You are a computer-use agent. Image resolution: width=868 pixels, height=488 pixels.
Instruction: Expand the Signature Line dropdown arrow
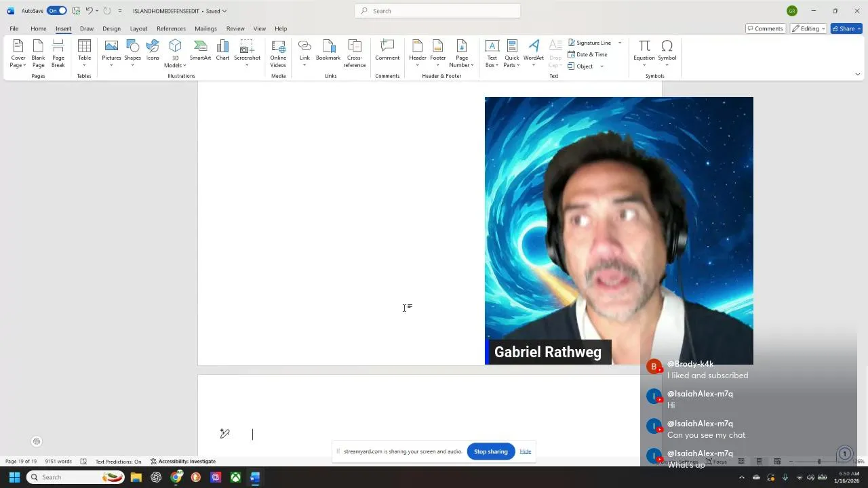click(620, 43)
